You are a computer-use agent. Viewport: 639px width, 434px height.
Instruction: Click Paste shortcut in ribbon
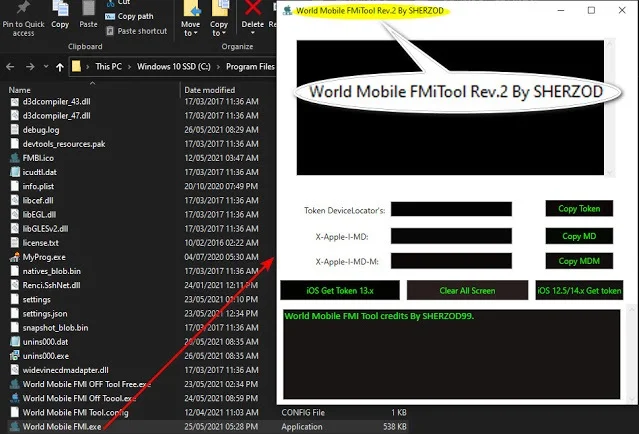point(137,31)
